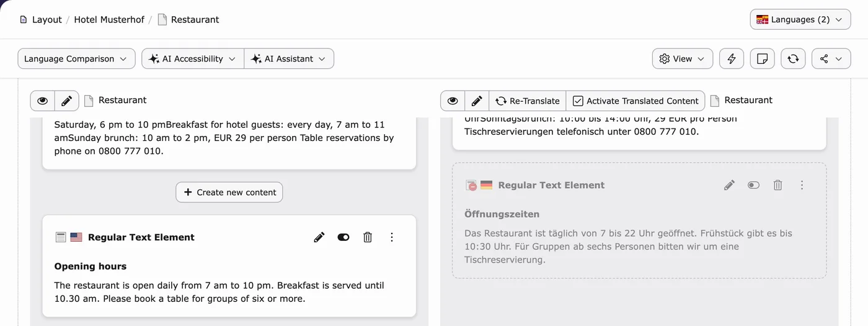This screenshot has height=326, width=868.
Task: Click eye view icon in right column
Action: [453, 101]
